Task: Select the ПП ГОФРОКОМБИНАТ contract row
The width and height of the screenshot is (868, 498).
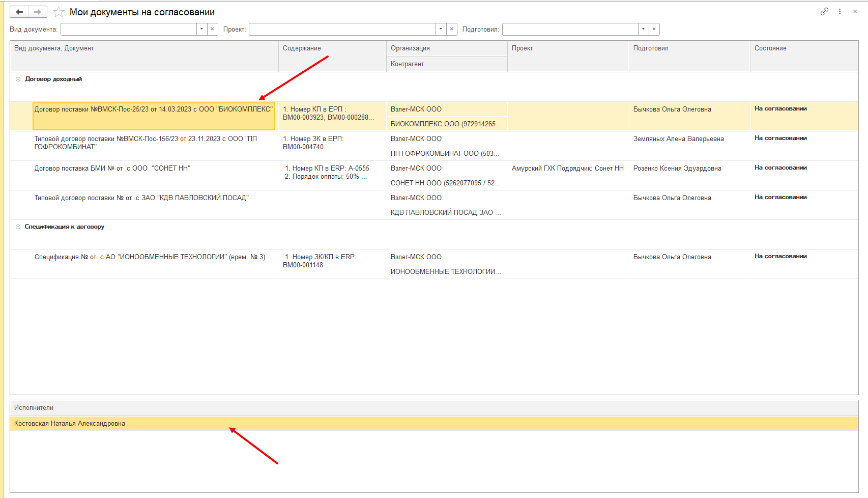Action: 434,146
